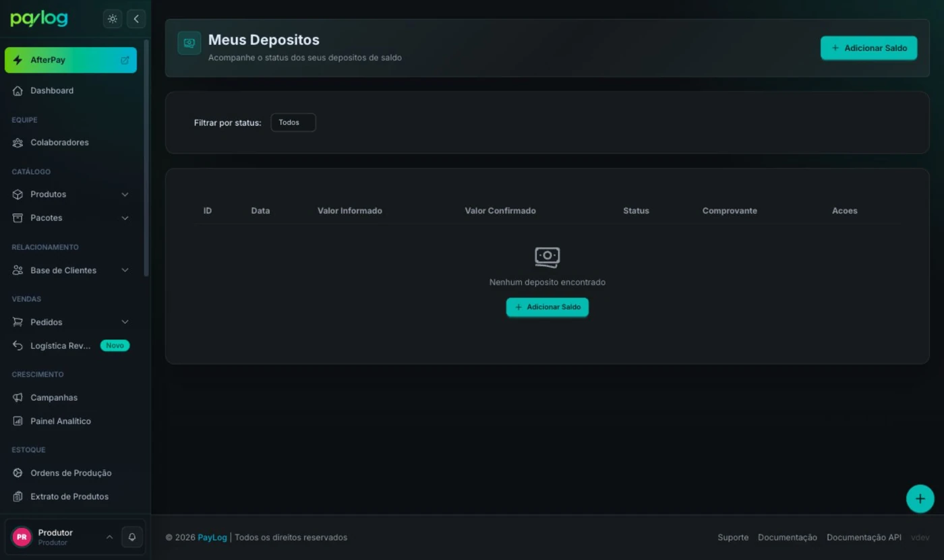Toggle the light/dark theme sun icon
944x560 pixels.
point(113,19)
